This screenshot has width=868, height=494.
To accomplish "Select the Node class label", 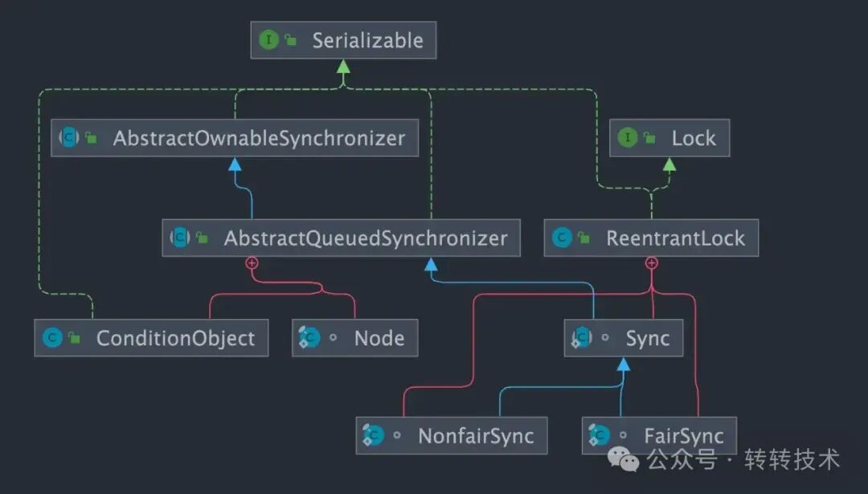I will tap(379, 338).
